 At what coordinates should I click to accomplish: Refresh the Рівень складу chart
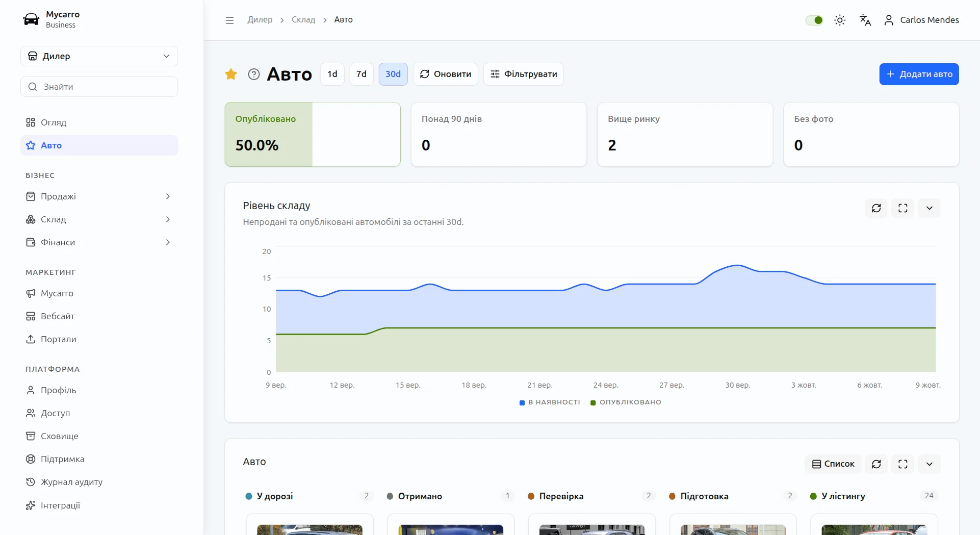[x=876, y=208]
